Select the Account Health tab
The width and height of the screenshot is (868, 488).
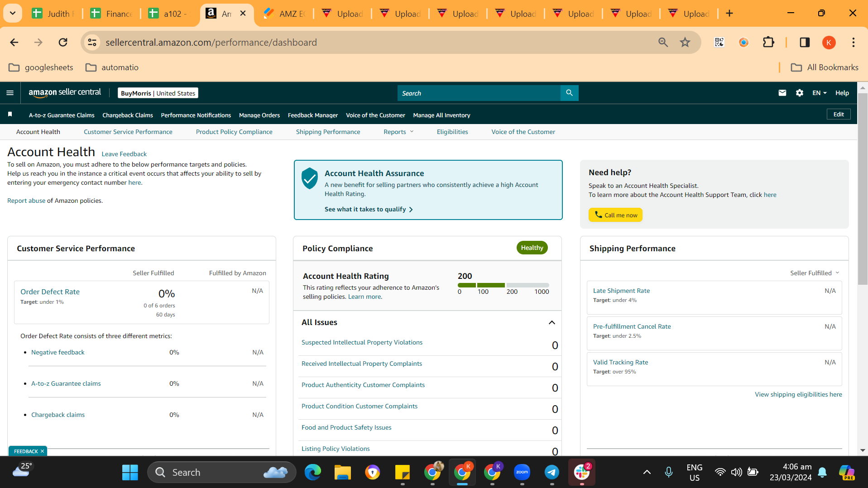coord(38,132)
